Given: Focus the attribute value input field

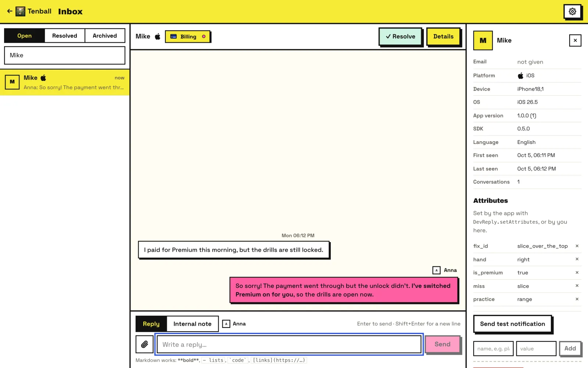Looking at the screenshot, I should click(536, 348).
